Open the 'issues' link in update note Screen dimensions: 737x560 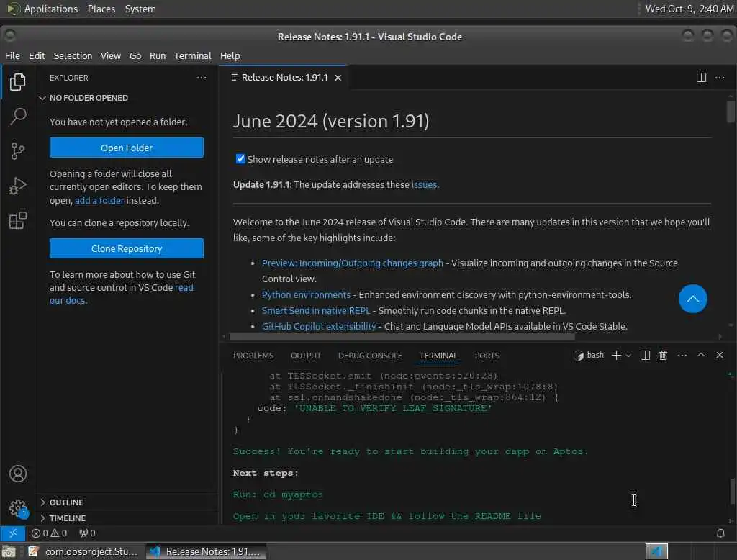(x=424, y=185)
